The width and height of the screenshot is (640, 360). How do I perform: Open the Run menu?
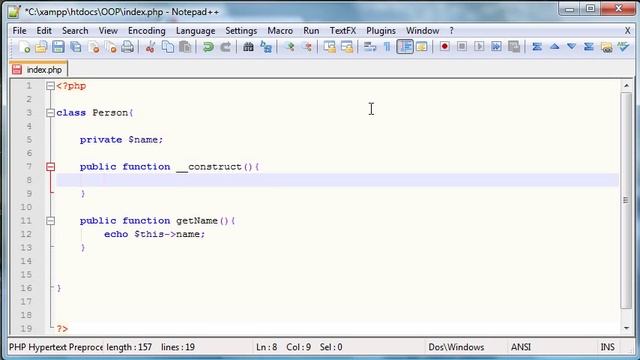point(311,31)
